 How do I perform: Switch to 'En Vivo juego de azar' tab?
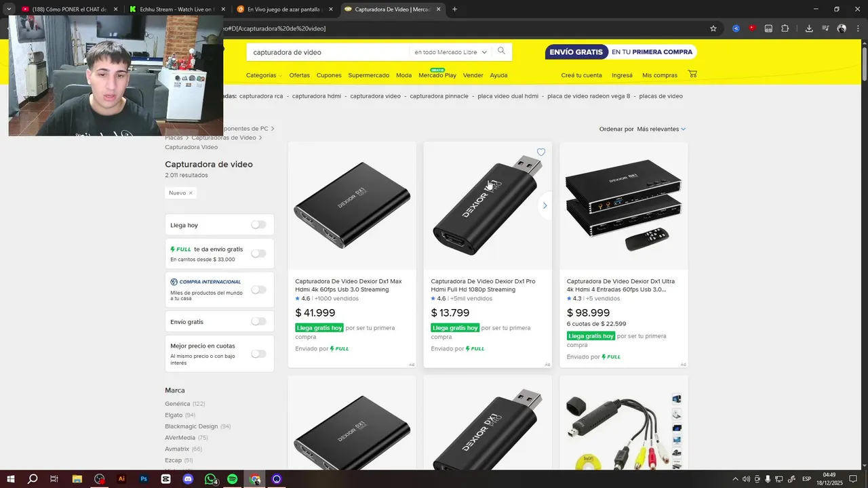(x=284, y=9)
